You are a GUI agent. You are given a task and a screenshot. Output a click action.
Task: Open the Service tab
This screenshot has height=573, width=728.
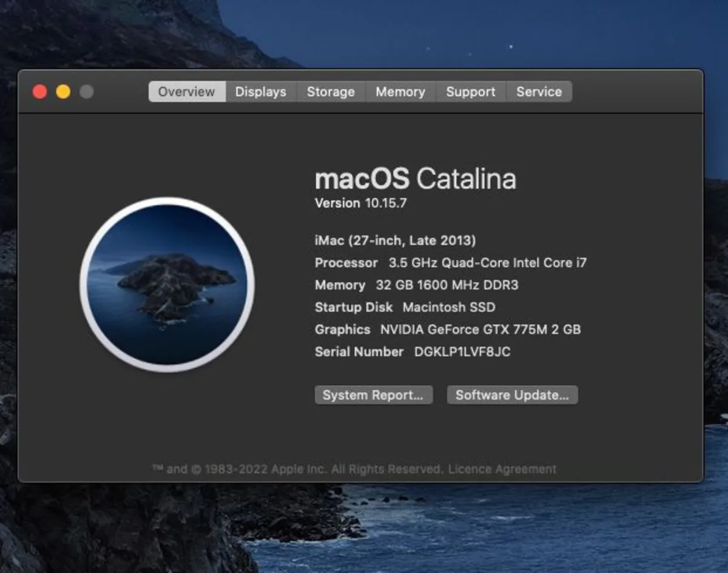539,92
